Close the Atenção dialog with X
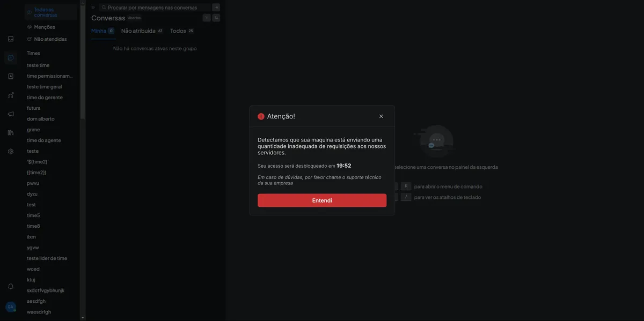 tap(381, 116)
